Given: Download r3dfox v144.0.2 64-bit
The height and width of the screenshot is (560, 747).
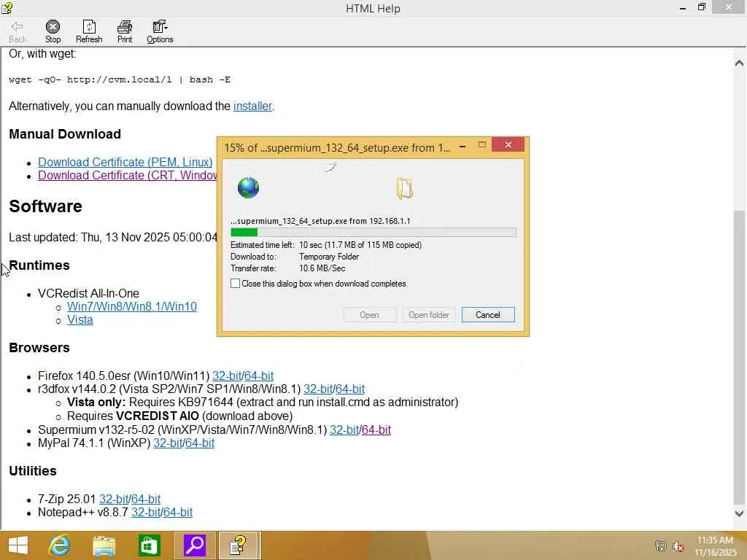Looking at the screenshot, I should [x=350, y=389].
